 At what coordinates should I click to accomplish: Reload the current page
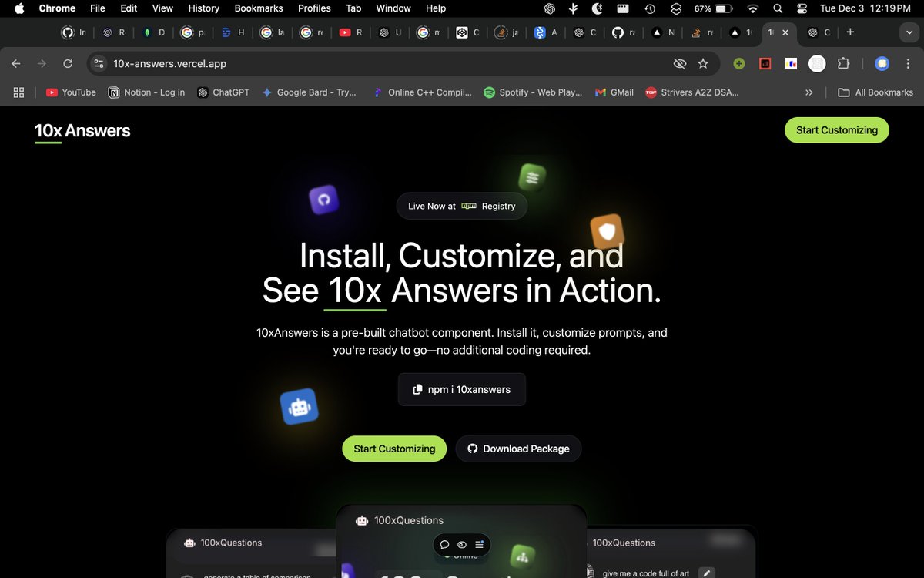[68, 64]
